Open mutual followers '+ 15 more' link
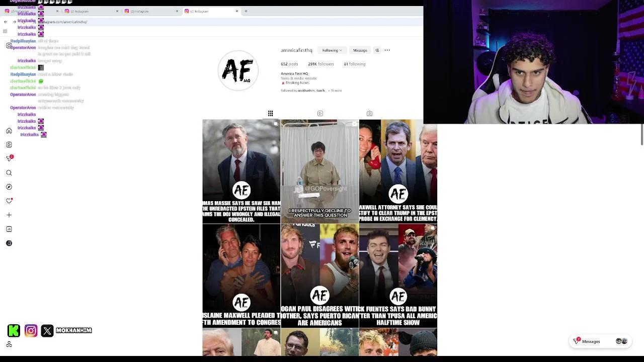 [x=335, y=90]
